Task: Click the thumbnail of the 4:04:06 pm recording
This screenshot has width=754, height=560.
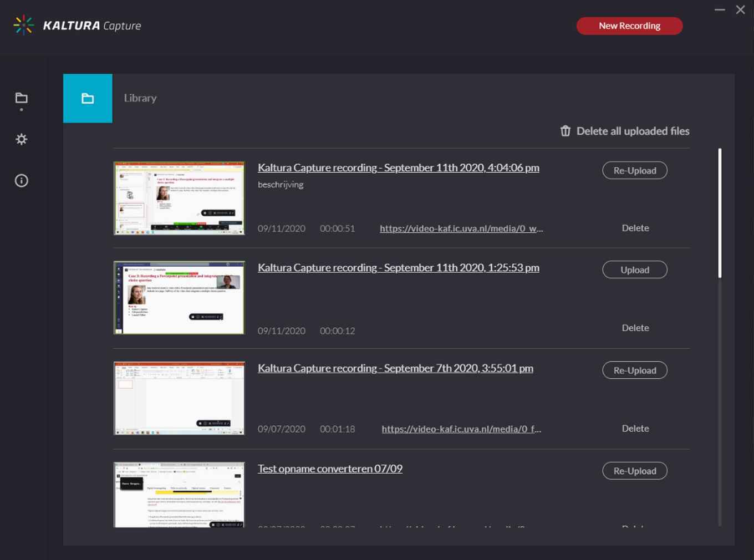Action: pos(179,198)
